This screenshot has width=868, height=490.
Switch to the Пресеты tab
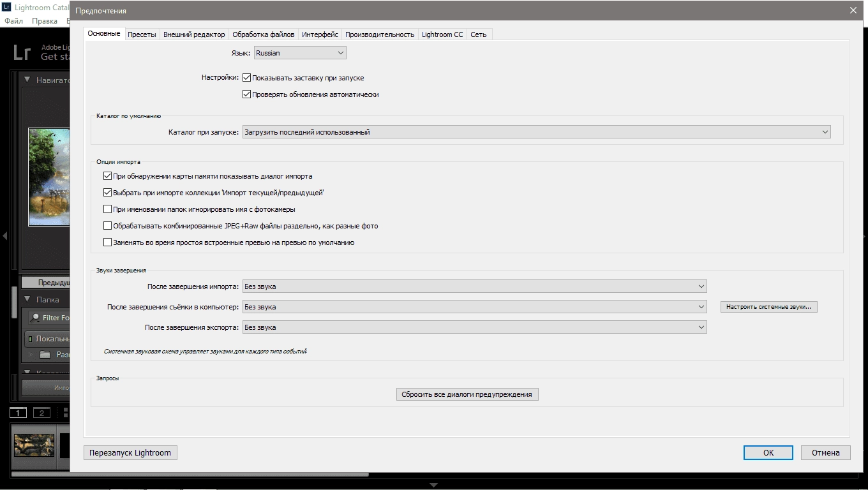pos(142,34)
